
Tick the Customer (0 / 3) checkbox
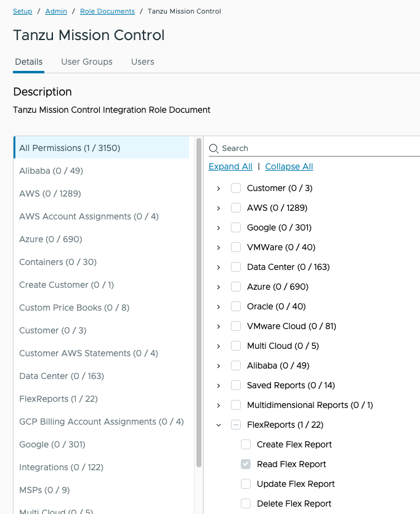[236, 188]
